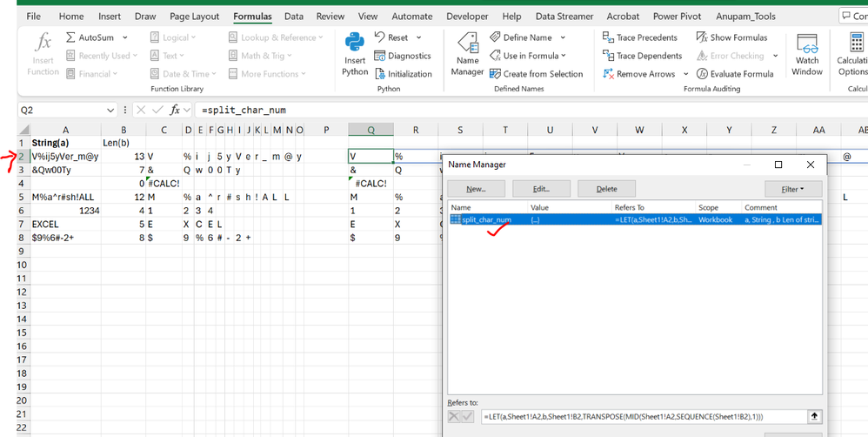868x437 pixels.
Task: Click Python Reset button
Action: tap(392, 37)
